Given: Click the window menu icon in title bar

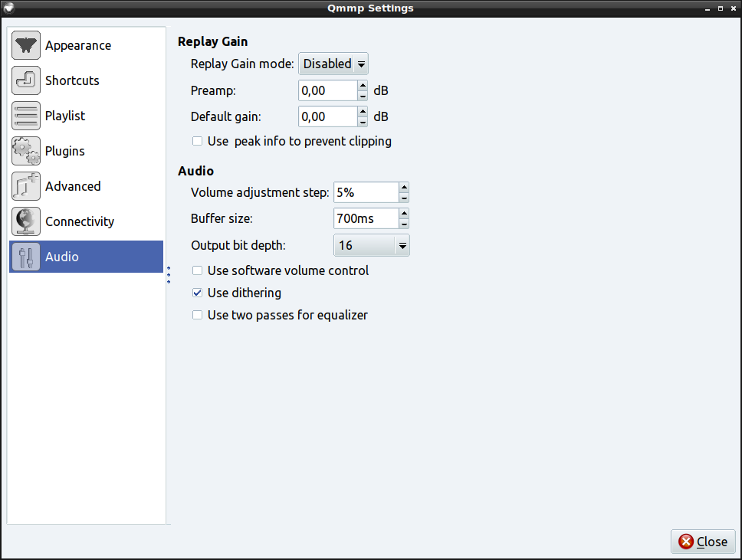Looking at the screenshot, I should pyautogui.click(x=9, y=8).
